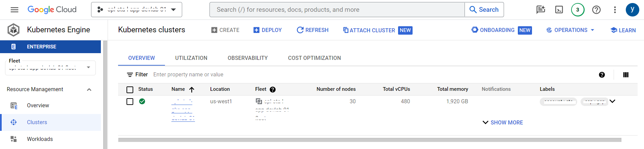Viewport: 644px width, 149px height.
Task: Open the column display options icon
Action: 626,75
